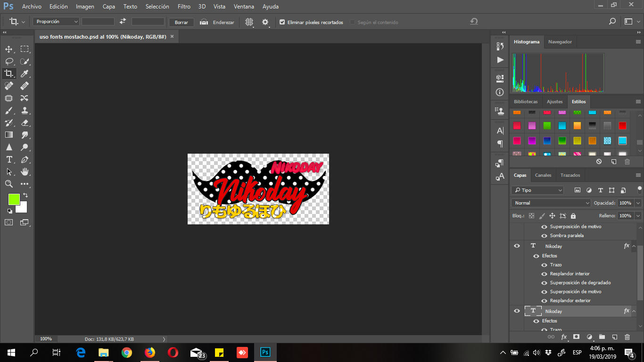Select the Clone Stamp tool
The image size is (644, 362).
point(25,110)
